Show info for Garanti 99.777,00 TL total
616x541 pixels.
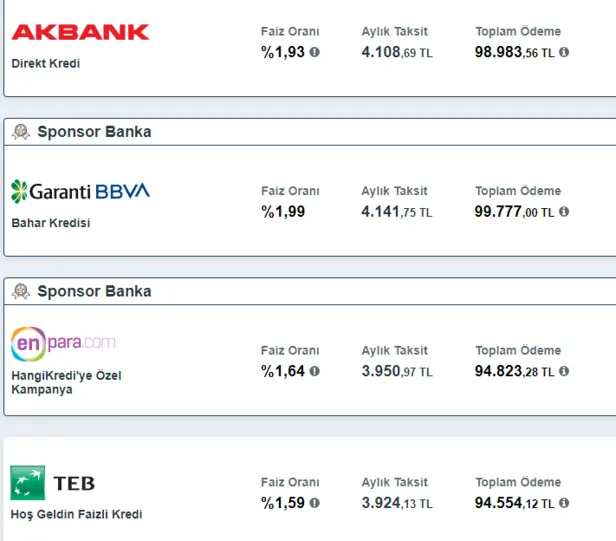(564, 212)
